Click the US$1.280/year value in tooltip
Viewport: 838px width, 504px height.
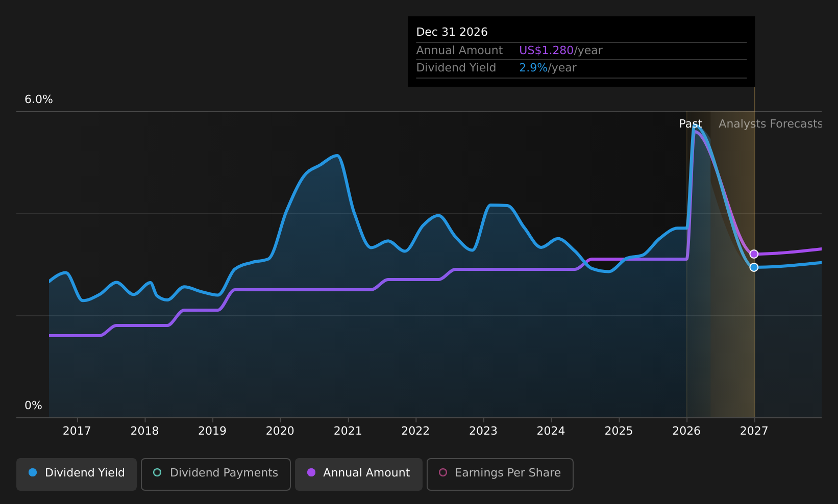[x=561, y=51]
